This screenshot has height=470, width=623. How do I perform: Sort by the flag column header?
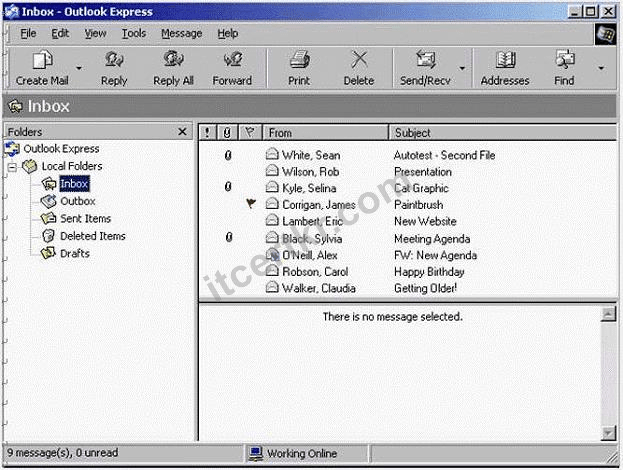250,132
